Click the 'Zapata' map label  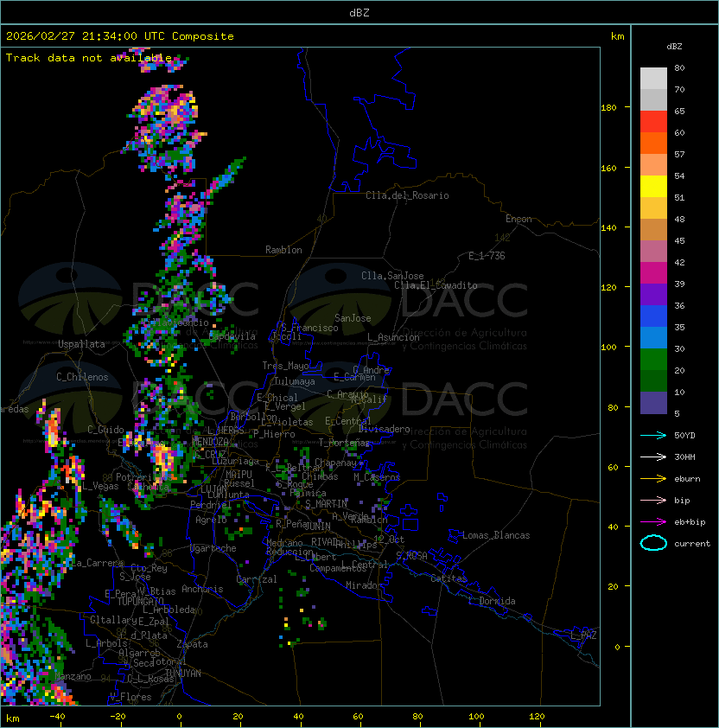pos(192,644)
